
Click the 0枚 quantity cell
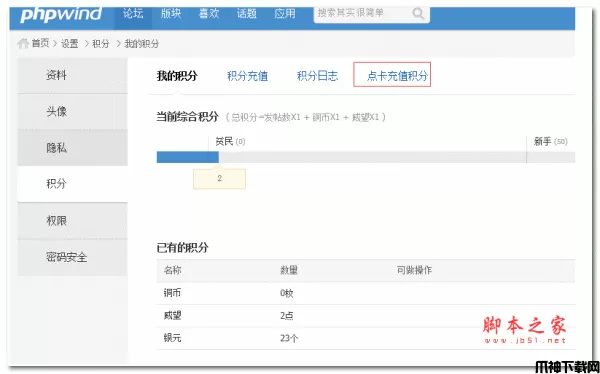(287, 293)
